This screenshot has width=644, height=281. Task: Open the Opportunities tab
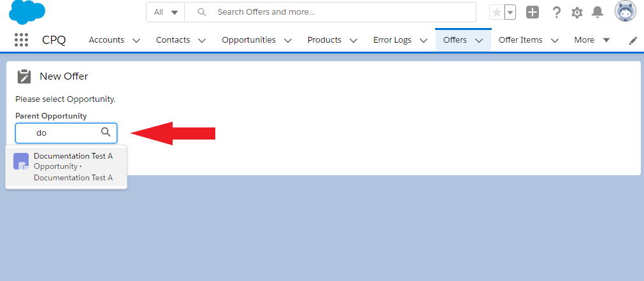click(x=248, y=40)
